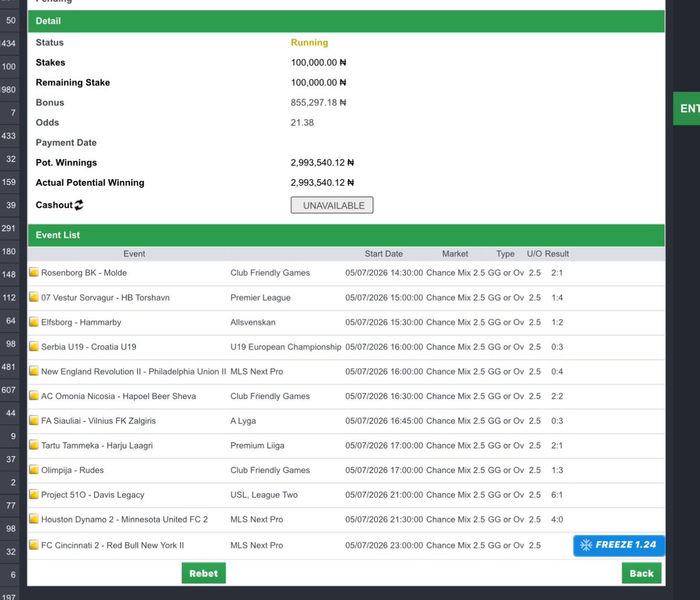Image resolution: width=700 pixels, height=600 pixels.
Task: Click the yellow icon next to 07 Vestur Sorvagur
Action: click(x=34, y=298)
